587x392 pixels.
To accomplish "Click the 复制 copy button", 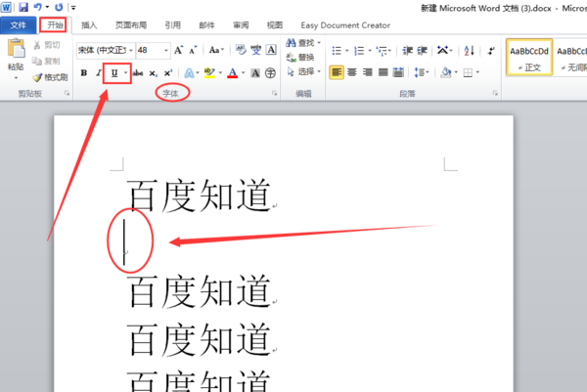I will pyautogui.click(x=46, y=61).
